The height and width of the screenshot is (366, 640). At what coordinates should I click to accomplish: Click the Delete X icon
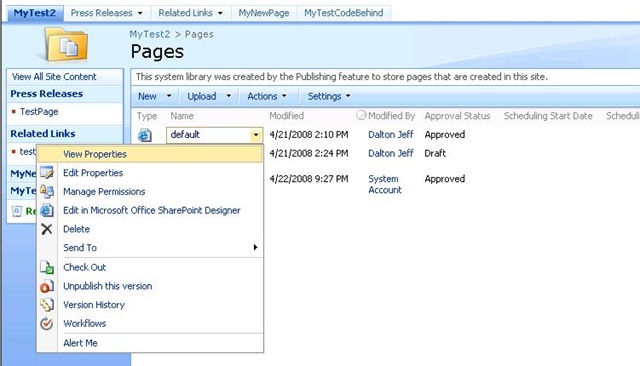pyautogui.click(x=47, y=229)
